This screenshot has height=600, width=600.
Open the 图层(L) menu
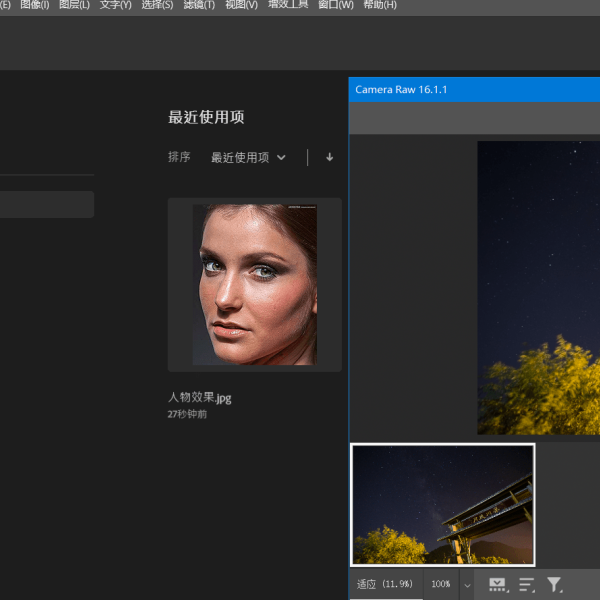(74, 5)
